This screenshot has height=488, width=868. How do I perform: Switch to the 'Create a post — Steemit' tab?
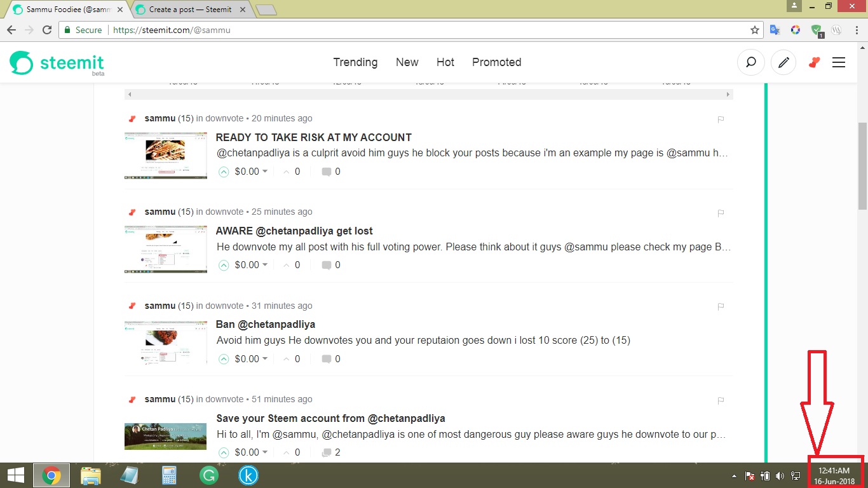(x=189, y=10)
